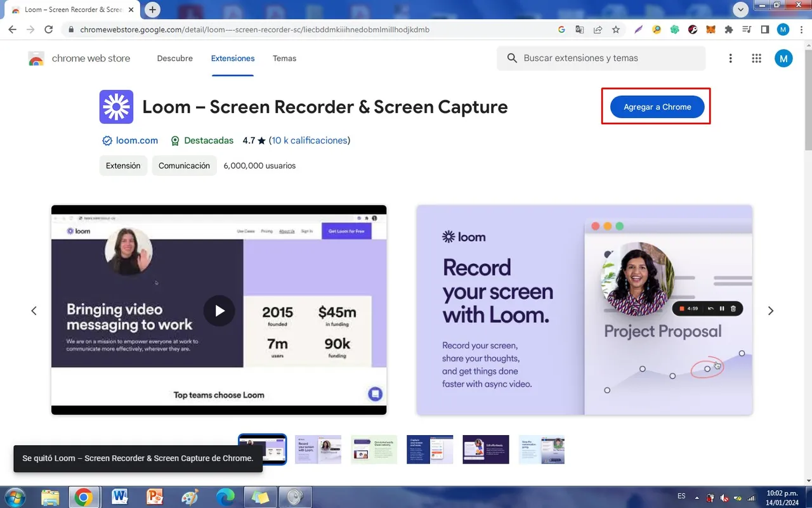Open the green ChatGPT-style extension
This screenshot has width=812, height=508.
(674, 29)
